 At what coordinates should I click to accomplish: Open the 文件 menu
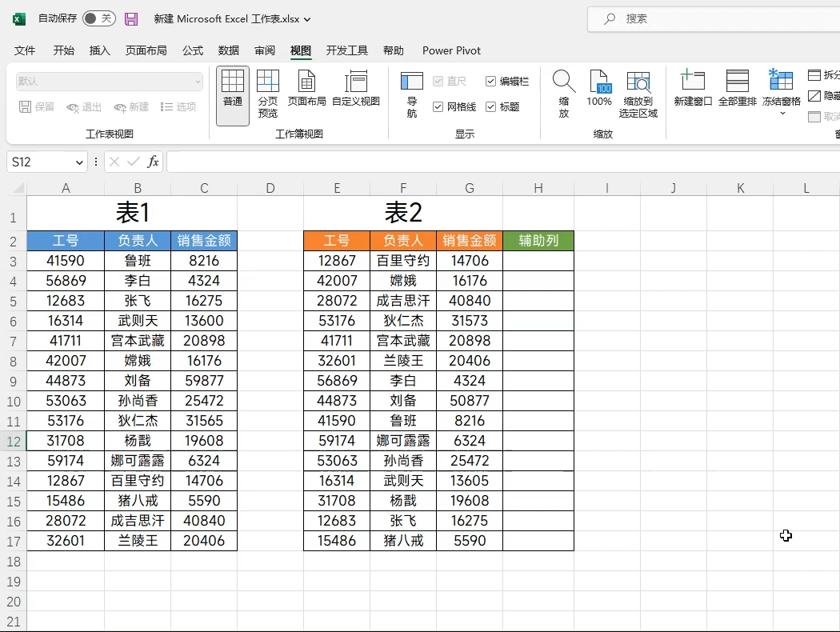point(25,50)
